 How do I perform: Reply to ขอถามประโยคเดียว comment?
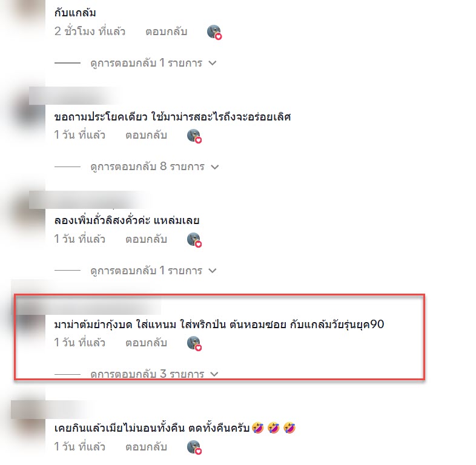[x=146, y=136]
